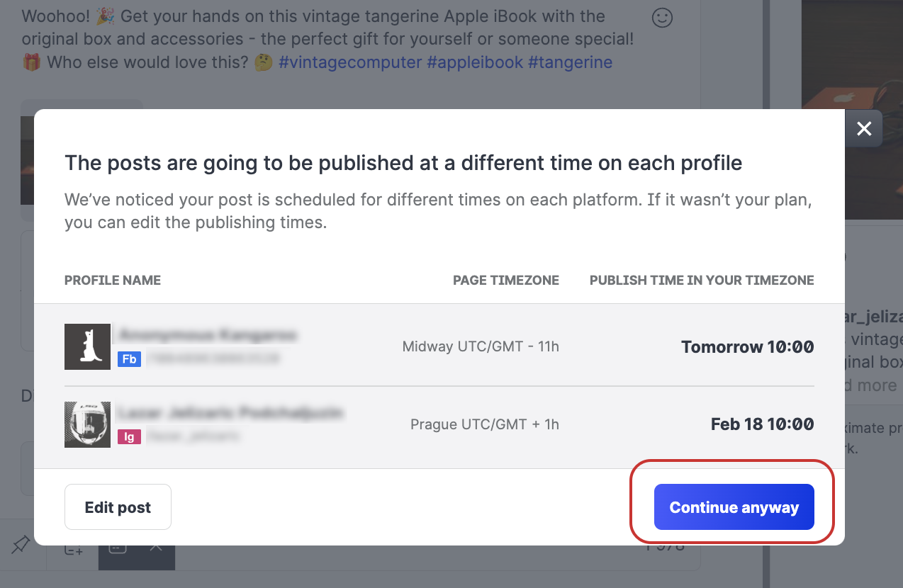
Task: Click the list-add icon beside the pin
Action: tap(74, 548)
